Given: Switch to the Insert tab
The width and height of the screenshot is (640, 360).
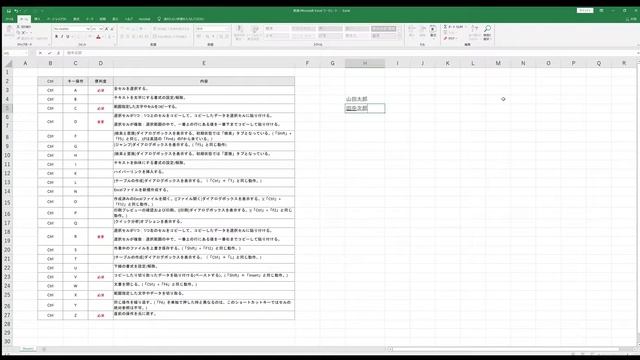Looking at the screenshot, I should [x=37, y=19].
